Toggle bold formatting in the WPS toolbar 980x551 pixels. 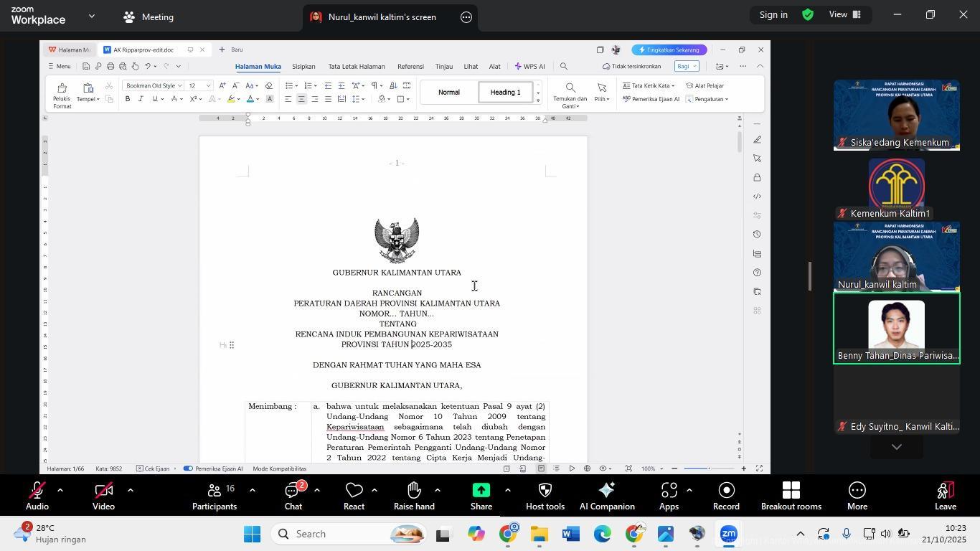point(128,99)
